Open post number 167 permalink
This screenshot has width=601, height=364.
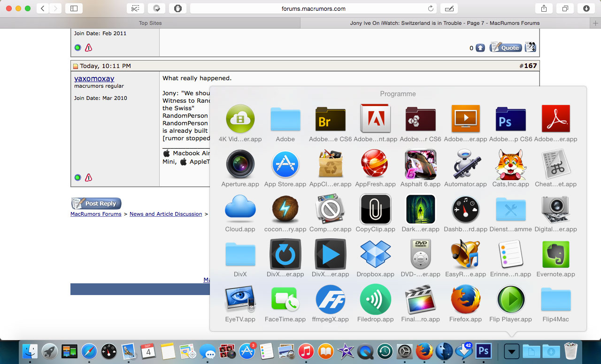pos(531,66)
